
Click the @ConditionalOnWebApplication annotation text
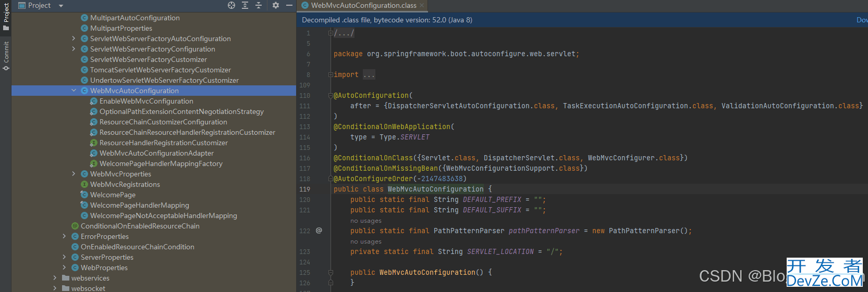coord(392,126)
